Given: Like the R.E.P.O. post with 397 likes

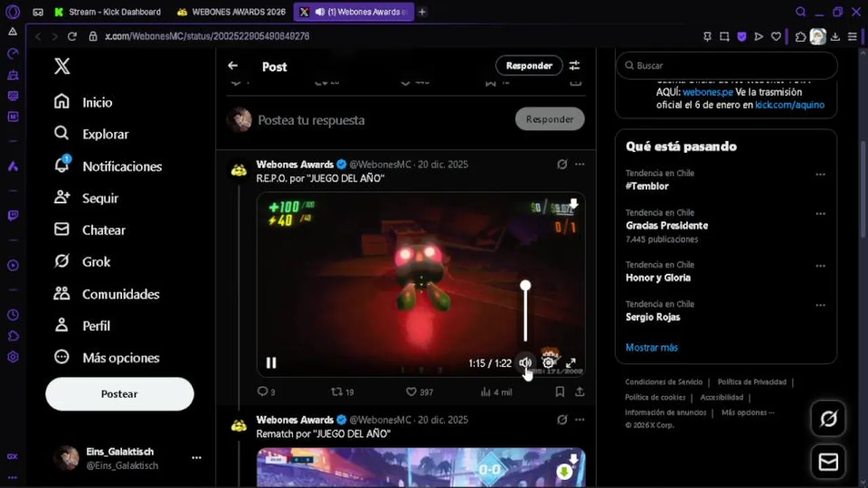Looking at the screenshot, I should [x=419, y=392].
